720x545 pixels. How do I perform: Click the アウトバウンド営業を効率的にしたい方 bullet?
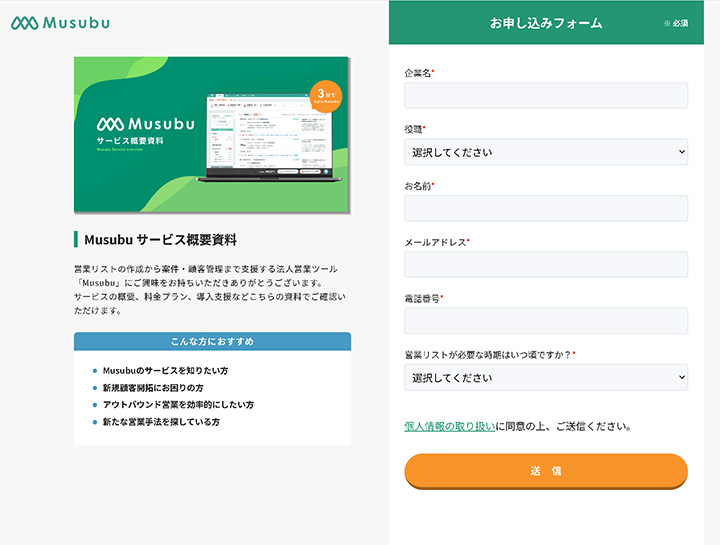pos(178,405)
